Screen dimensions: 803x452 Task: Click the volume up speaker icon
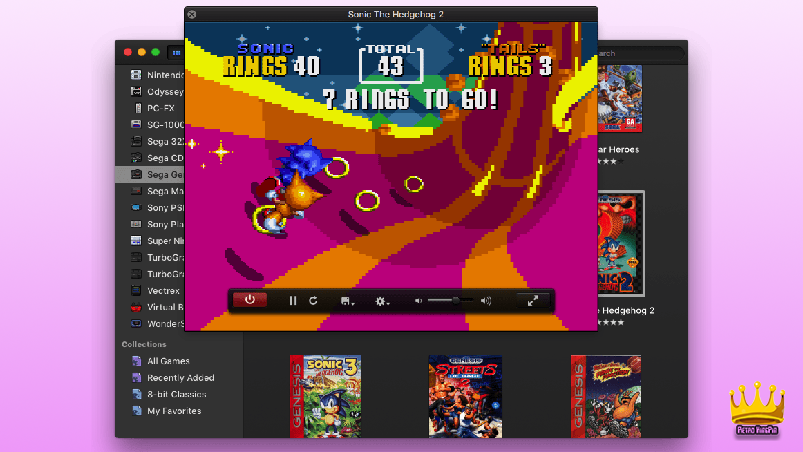click(x=485, y=301)
